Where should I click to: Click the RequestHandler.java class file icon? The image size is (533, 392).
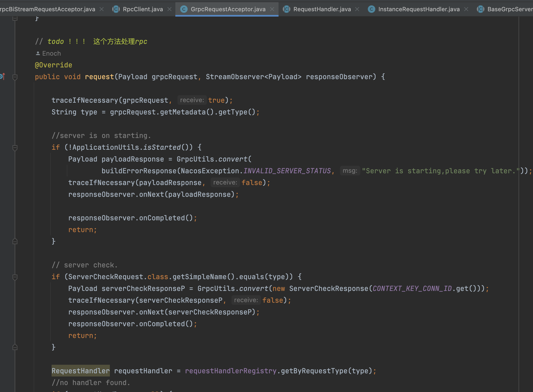[287, 9]
